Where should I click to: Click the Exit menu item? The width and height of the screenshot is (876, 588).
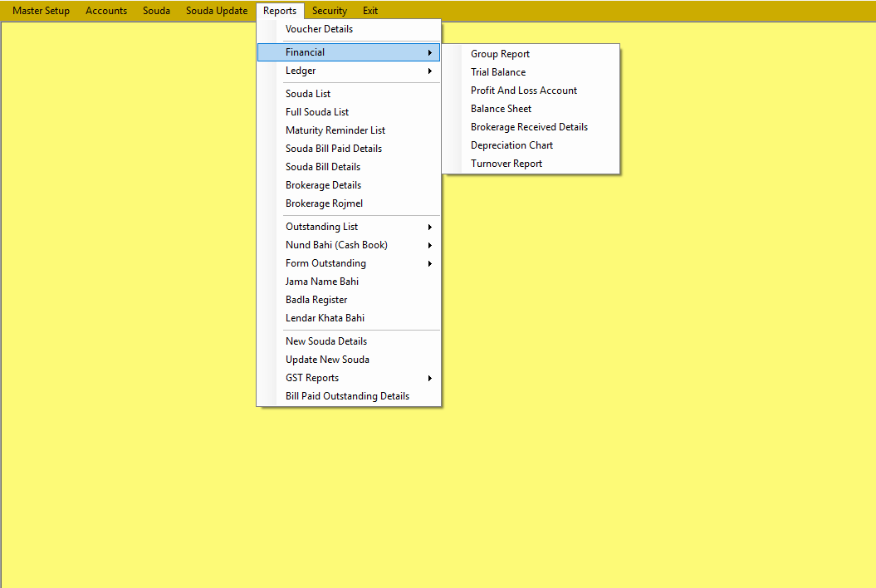370,11
